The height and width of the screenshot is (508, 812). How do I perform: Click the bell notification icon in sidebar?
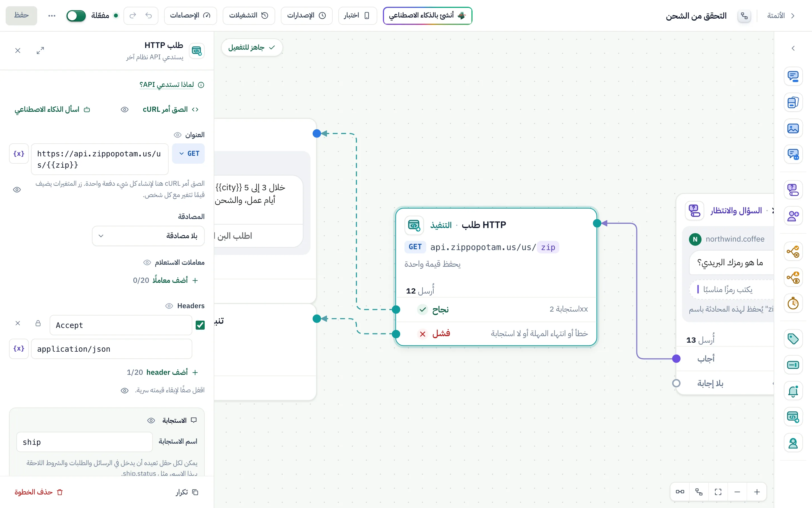[793, 391]
